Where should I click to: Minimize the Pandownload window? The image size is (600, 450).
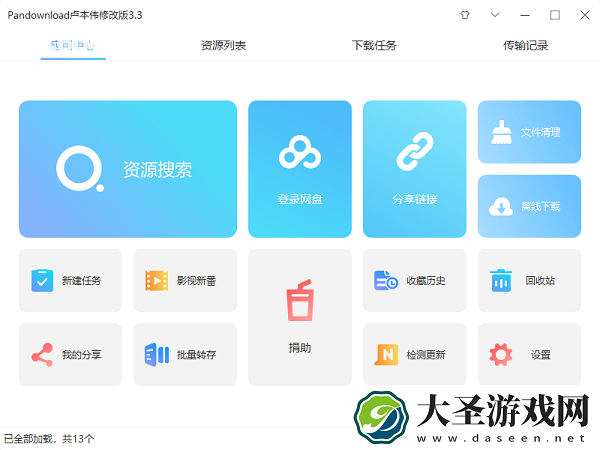pyautogui.click(x=525, y=15)
